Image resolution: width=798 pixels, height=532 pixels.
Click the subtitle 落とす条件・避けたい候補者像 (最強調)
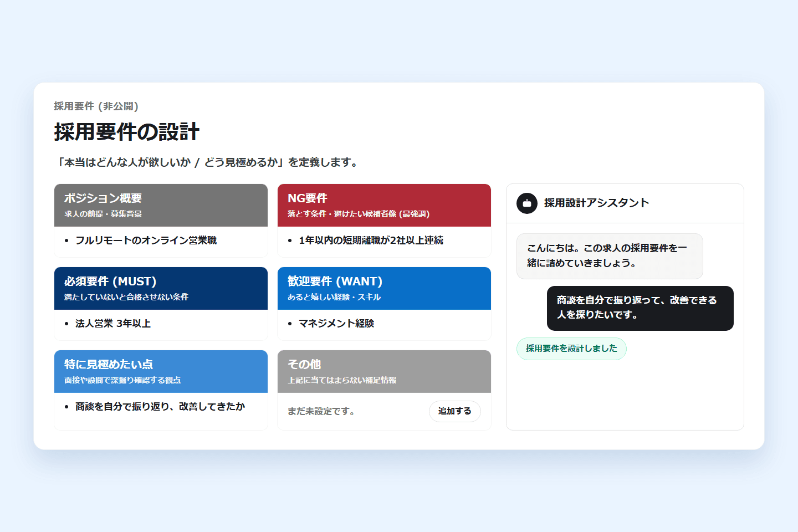359,214
